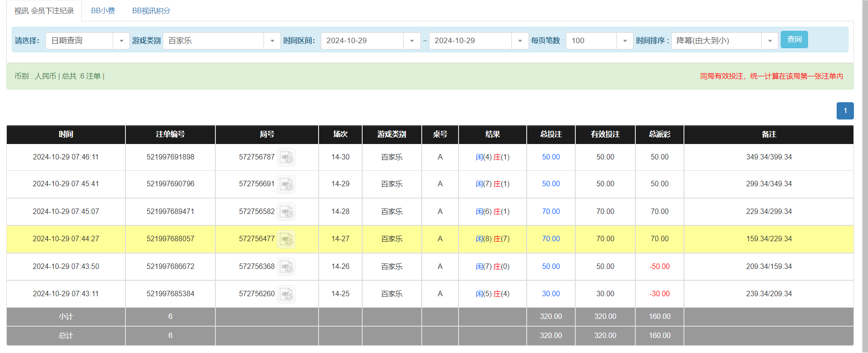Screen dimensions: 868x353
Task: Open video replay icon for round 572756368
Action: point(286,267)
